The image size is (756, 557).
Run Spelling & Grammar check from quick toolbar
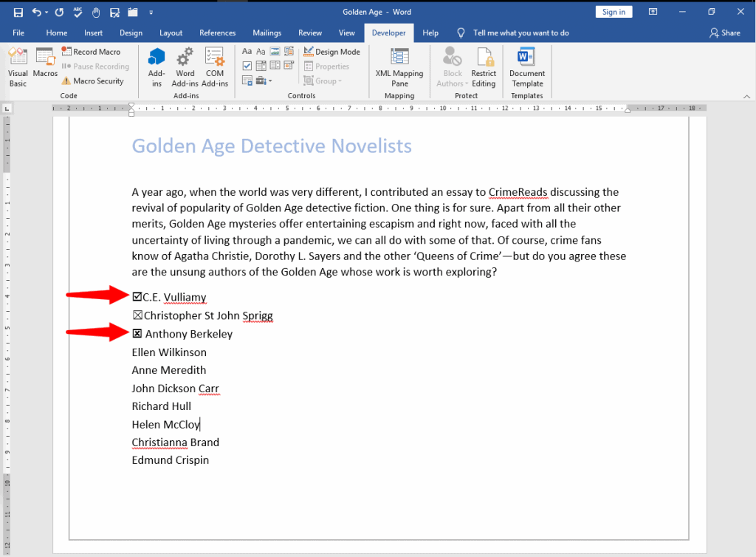pos(78,13)
